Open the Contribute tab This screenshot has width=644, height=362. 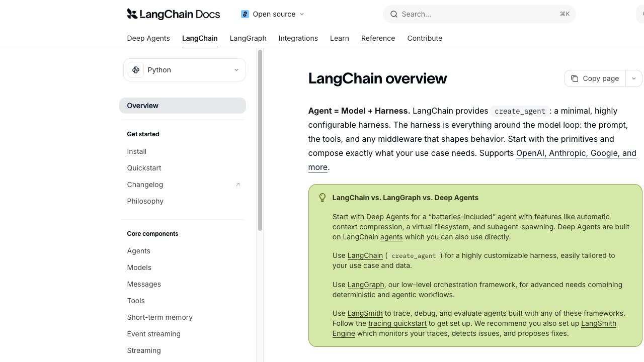425,38
